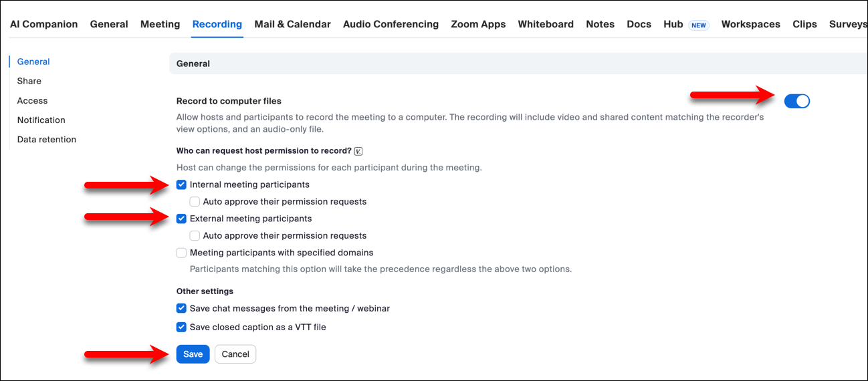Click the info icon beside record permission question

click(358, 151)
